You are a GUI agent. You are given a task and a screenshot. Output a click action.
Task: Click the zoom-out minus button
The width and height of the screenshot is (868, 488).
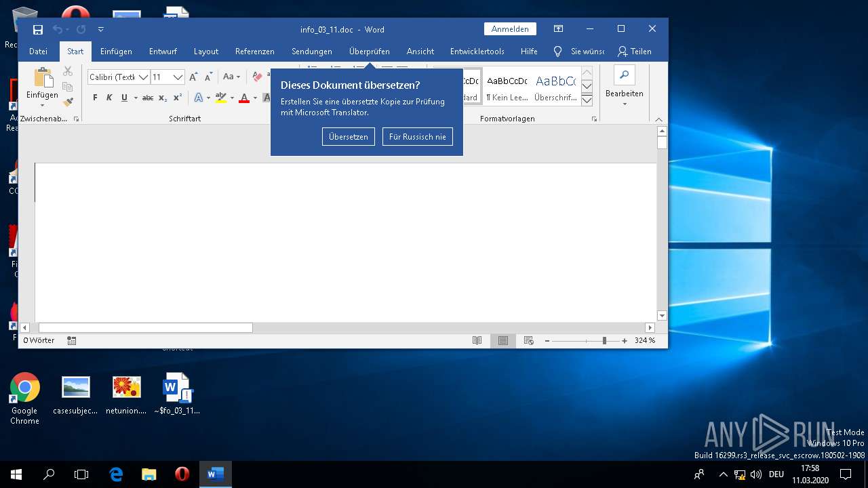click(547, 340)
